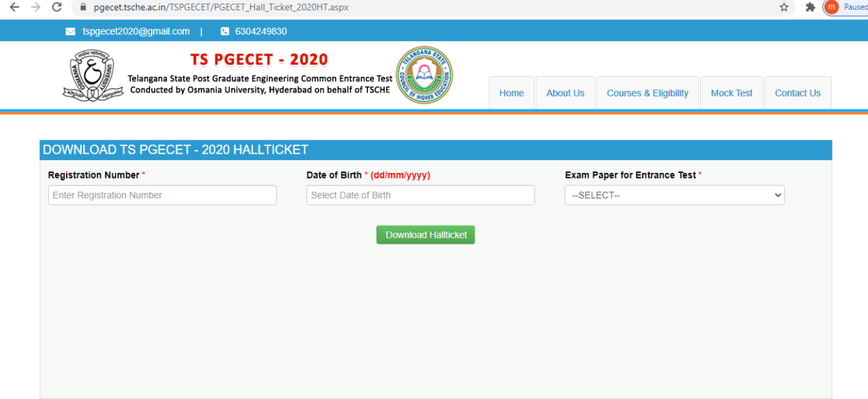Viewport: 868px width, 399px height.
Task: Open the Mock Test tab
Action: pos(731,93)
